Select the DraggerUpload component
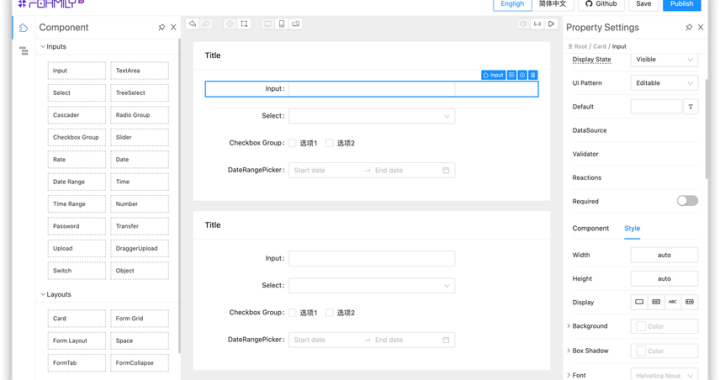720x380 pixels. point(139,248)
